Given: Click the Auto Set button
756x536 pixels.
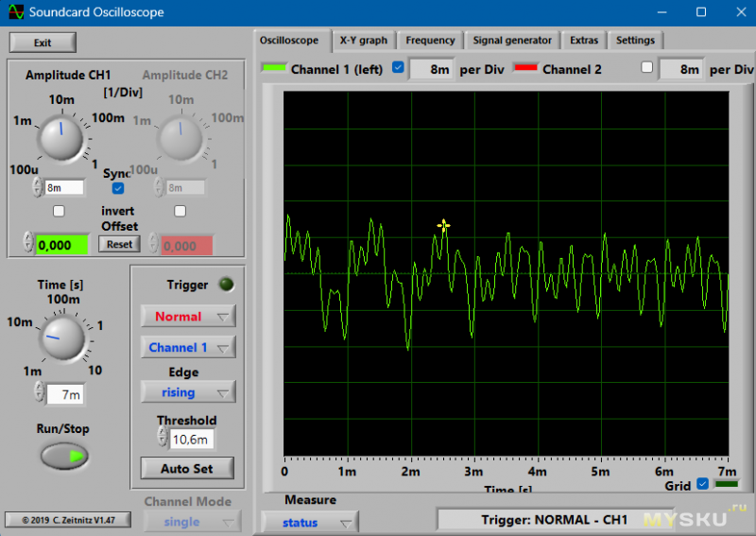Looking at the screenshot, I should pos(187,469).
